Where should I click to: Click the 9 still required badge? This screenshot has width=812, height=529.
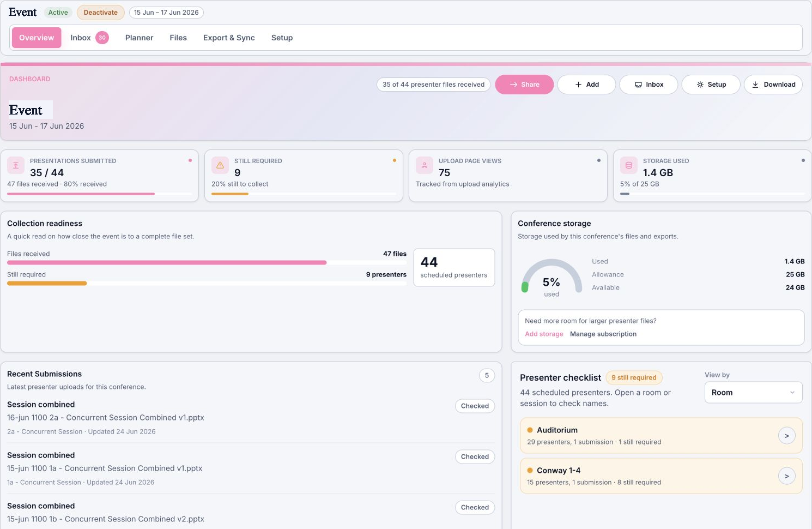(x=634, y=377)
